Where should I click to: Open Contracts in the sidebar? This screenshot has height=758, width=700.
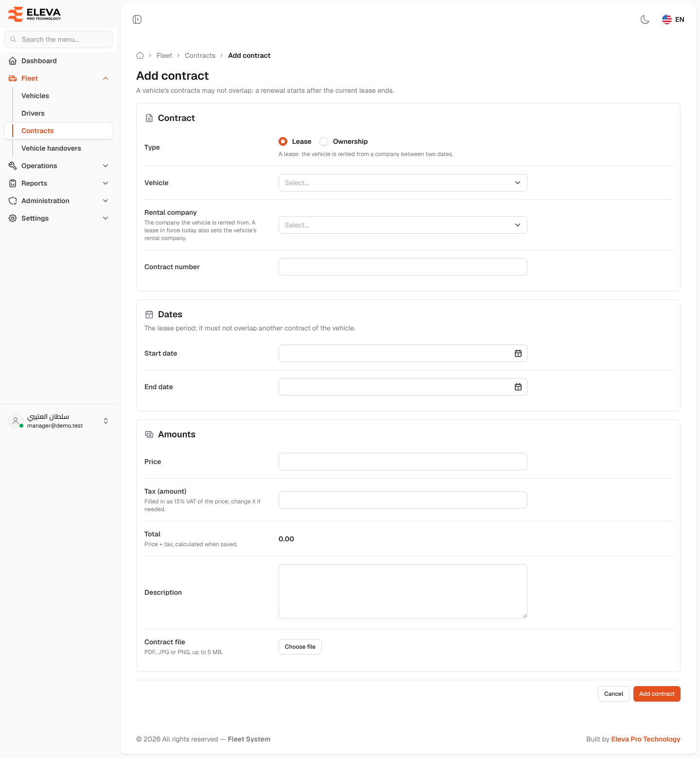click(58, 131)
